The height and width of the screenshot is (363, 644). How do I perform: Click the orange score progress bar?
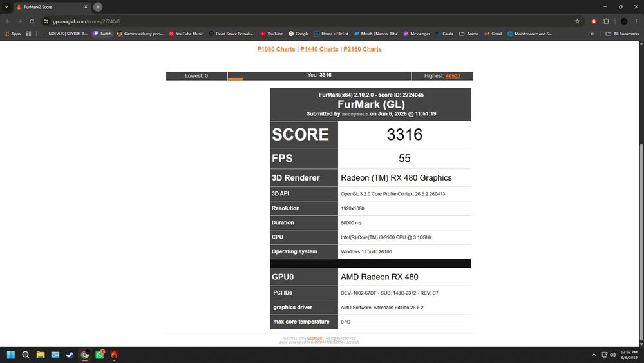coord(235,79)
